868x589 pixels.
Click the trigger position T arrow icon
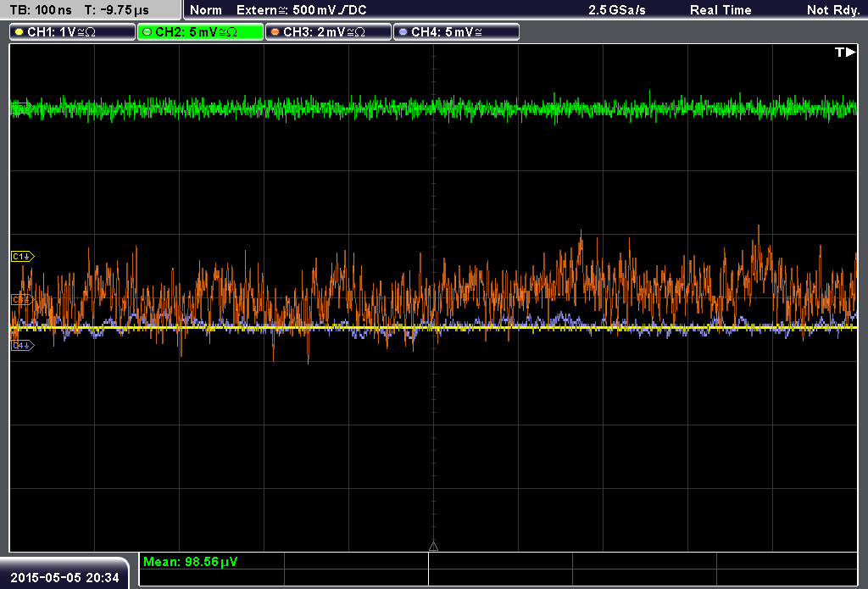[x=845, y=52]
